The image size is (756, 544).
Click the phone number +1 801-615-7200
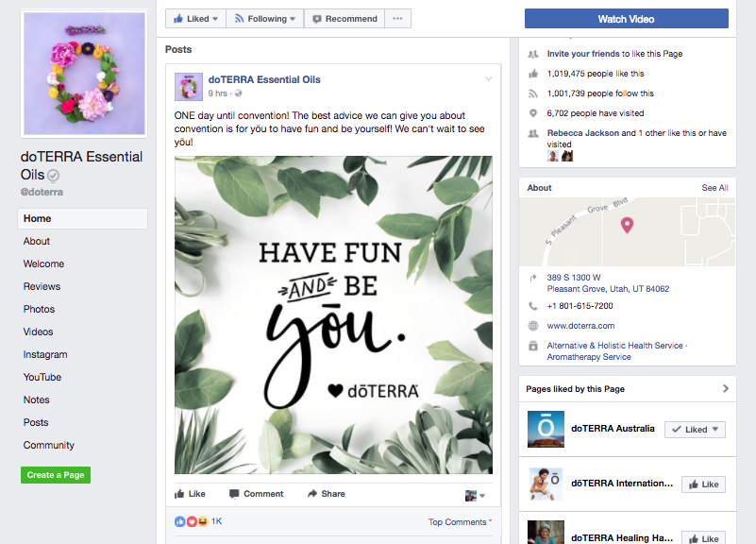tap(580, 306)
